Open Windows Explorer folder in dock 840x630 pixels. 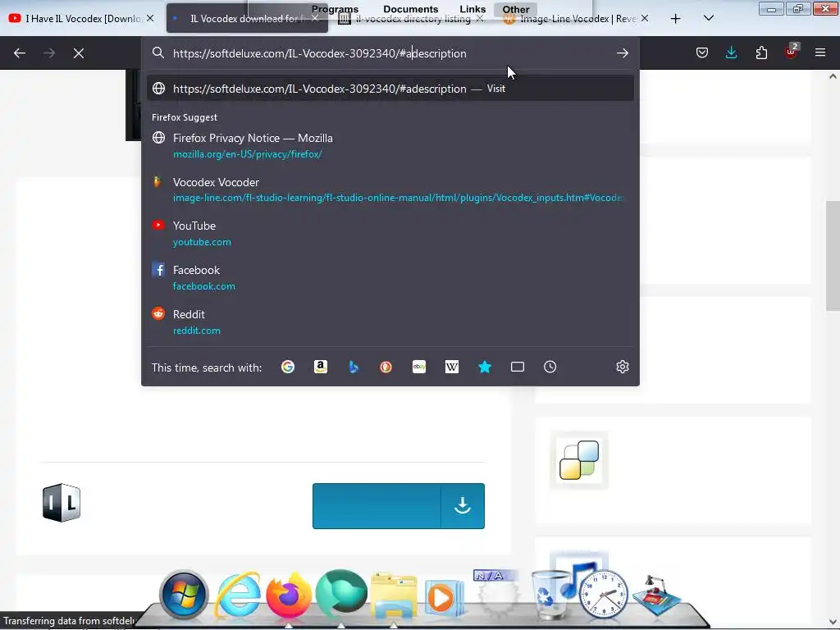pyautogui.click(x=394, y=596)
